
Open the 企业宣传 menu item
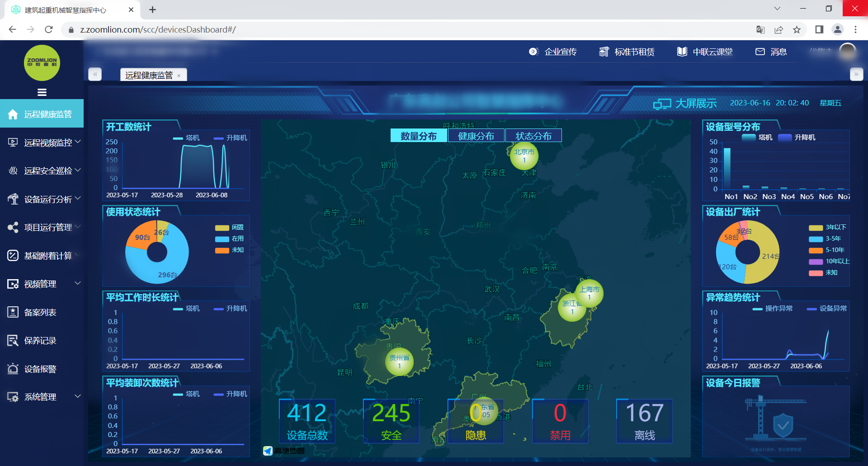coord(561,52)
